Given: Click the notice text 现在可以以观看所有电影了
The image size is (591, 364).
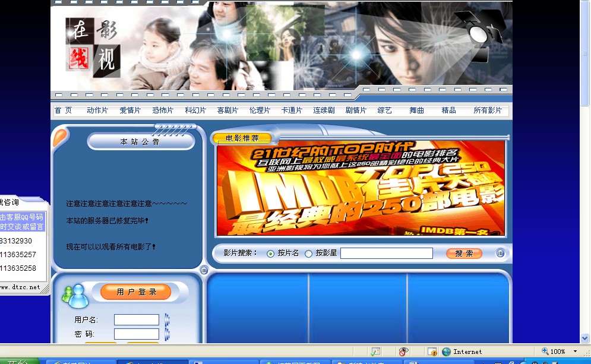Looking at the screenshot, I should pyautogui.click(x=111, y=247).
